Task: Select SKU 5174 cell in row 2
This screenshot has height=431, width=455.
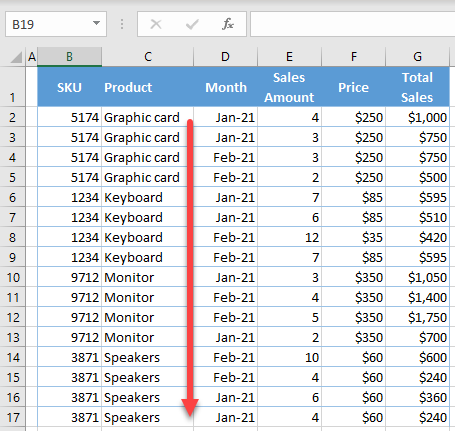Action: [x=69, y=117]
